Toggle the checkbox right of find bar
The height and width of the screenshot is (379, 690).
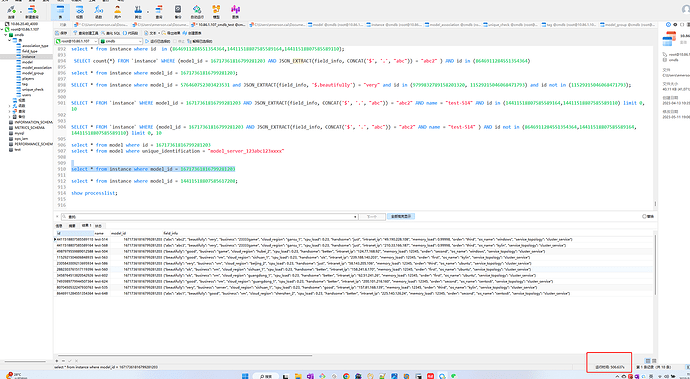[644, 217]
